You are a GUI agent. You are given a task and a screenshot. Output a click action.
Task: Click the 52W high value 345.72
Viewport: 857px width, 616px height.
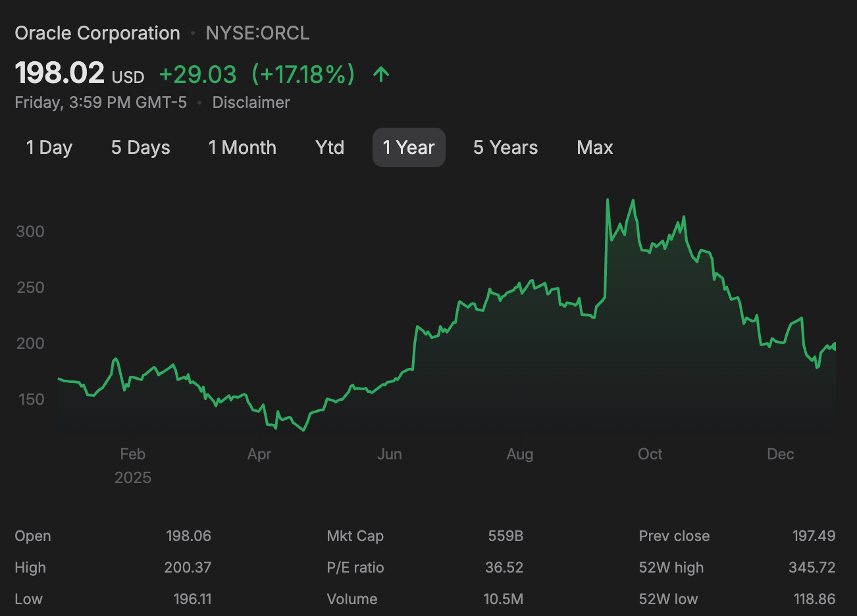(812, 567)
